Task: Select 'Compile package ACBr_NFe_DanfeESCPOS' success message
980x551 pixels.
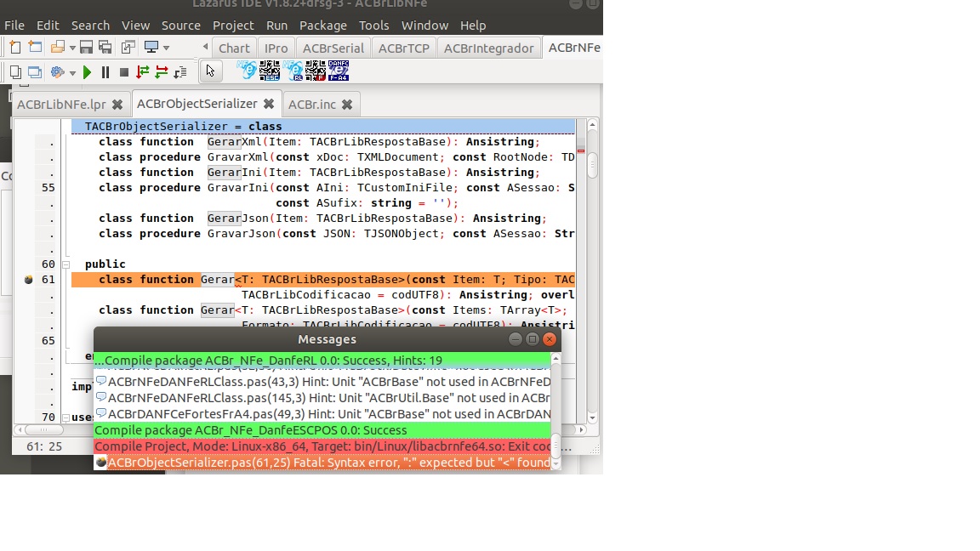Action: click(322, 430)
